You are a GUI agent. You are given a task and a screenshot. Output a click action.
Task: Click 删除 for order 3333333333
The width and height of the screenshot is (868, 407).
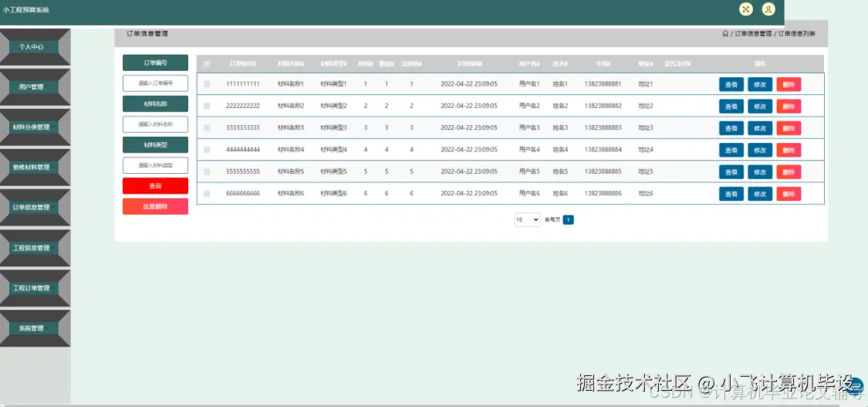pos(789,128)
